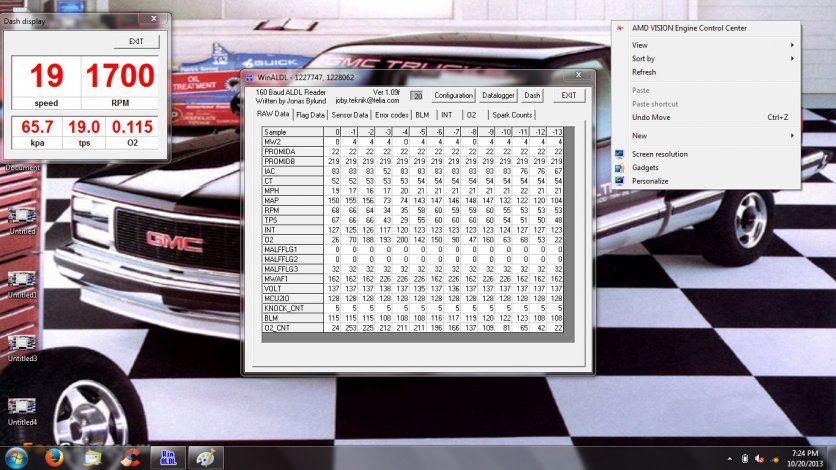Open Gadgets from the context menu
Viewport: 836px width, 470px height.
(x=705, y=167)
